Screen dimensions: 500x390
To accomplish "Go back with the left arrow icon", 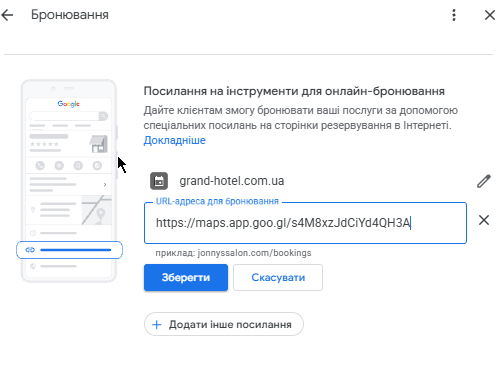I will point(7,15).
